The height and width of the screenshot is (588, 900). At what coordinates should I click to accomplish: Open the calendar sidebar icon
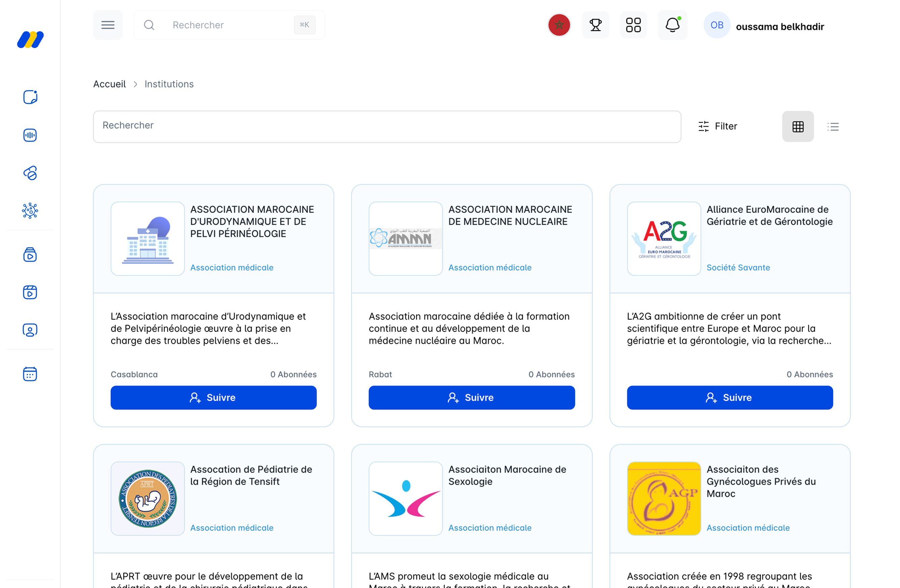pyautogui.click(x=30, y=374)
